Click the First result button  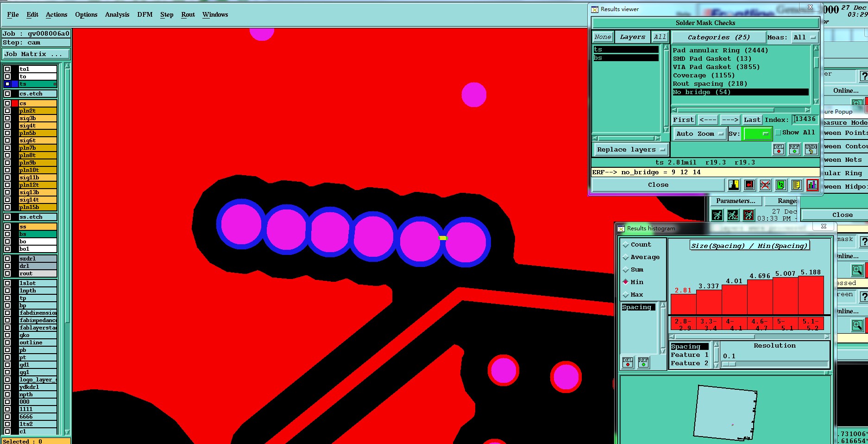pyautogui.click(x=684, y=120)
